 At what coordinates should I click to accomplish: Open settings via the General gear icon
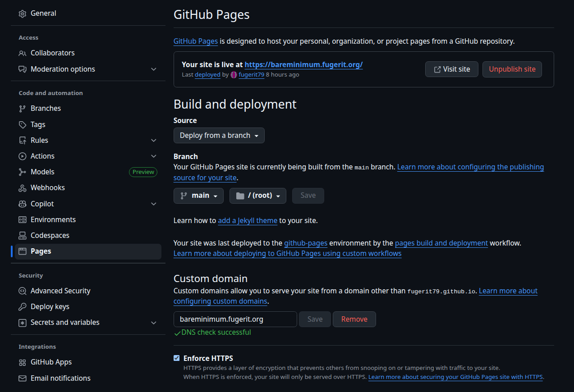tap(23, 14)
